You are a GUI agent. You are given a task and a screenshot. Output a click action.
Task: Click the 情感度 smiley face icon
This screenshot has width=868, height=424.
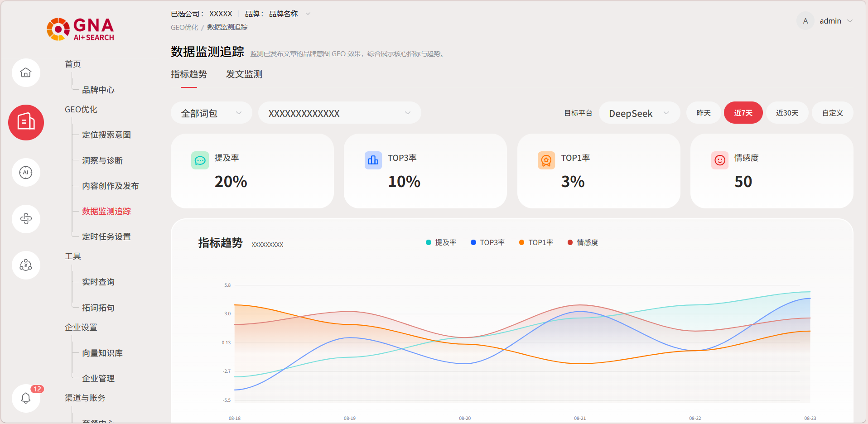[720, 160]
